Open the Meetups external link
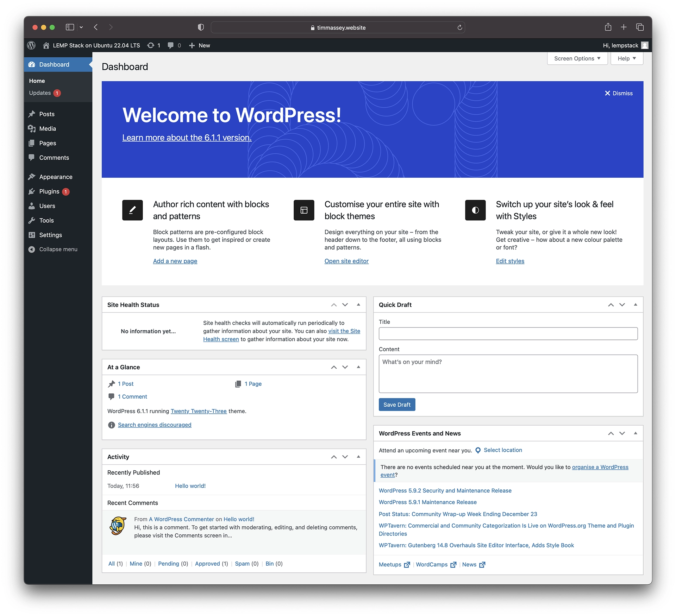676x616 pixels. (x=394, y=565)
